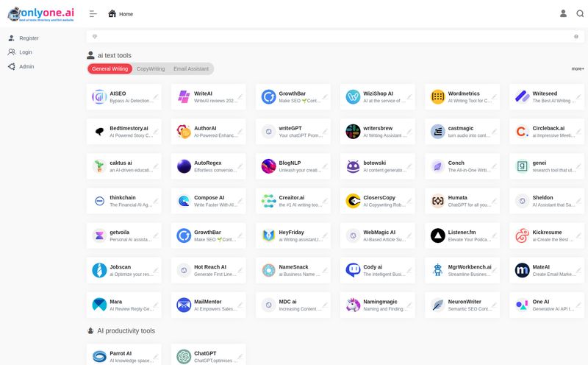Click the writersbrew icon

(x=353, y=132)
